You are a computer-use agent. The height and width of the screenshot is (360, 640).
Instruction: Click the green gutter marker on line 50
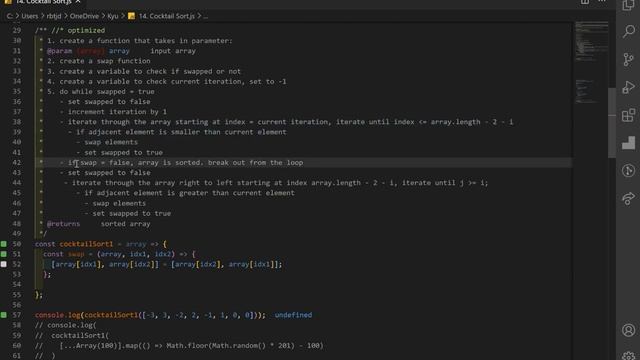click(4, 244)
